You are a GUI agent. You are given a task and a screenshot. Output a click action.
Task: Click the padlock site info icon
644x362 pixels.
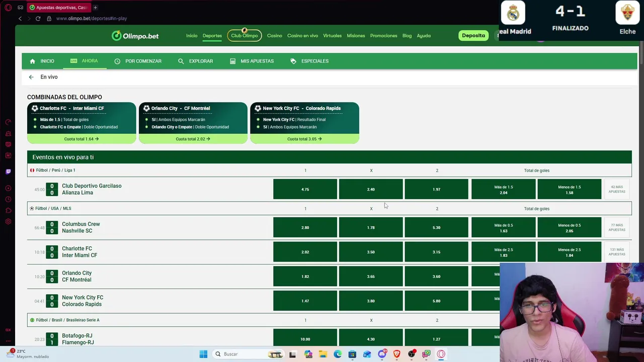tap(49, 19)
